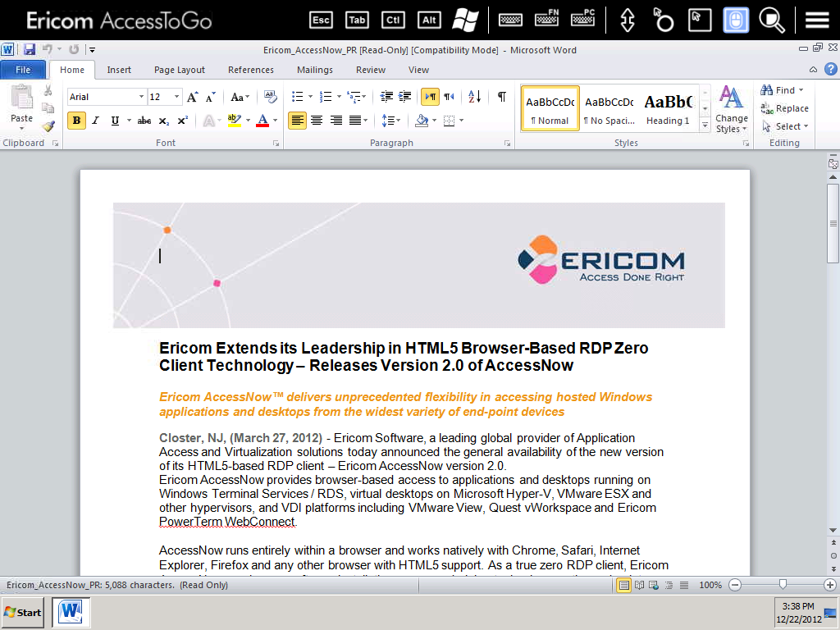840x630 pixels.
Task: Click the Change Styles button
Action: click(731, 110)
